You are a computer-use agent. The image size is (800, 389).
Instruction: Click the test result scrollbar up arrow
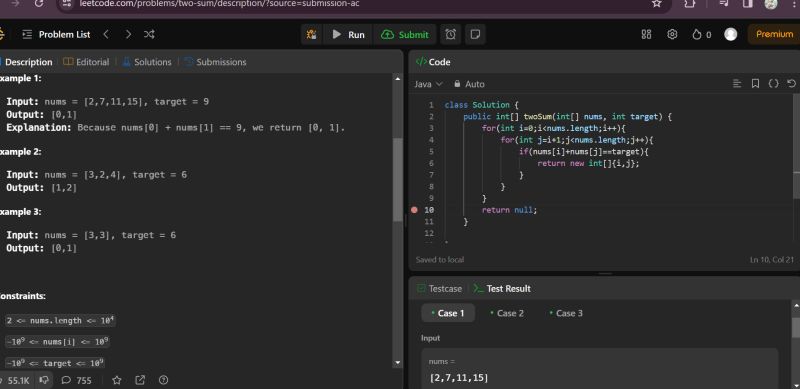[796, 305]
